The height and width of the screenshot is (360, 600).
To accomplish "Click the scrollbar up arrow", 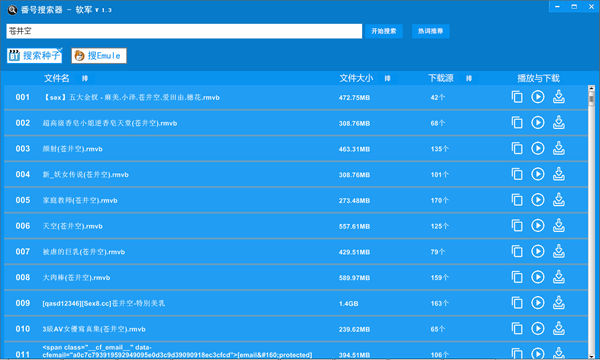I will [x=592, y=89].
